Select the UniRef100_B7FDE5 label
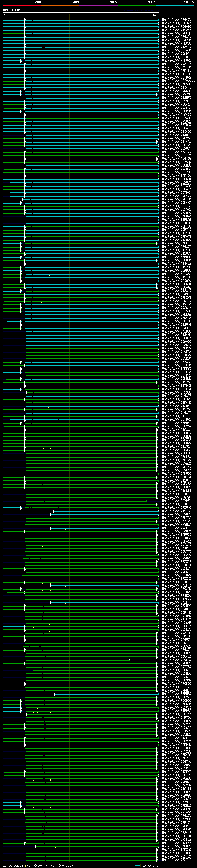 pos(176,423)
